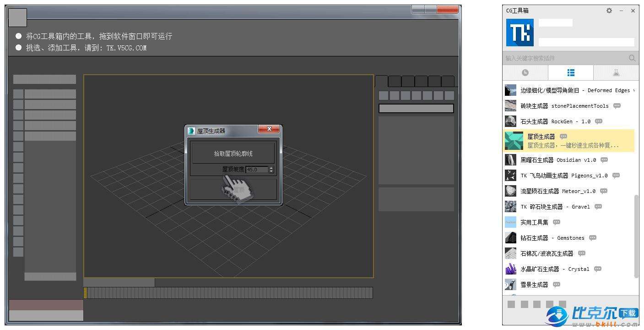Screen dimensions: 644x330
Task: Click the purple 水晶矿石生成器 Crystal thumbnail
Action: click(510, 269)
